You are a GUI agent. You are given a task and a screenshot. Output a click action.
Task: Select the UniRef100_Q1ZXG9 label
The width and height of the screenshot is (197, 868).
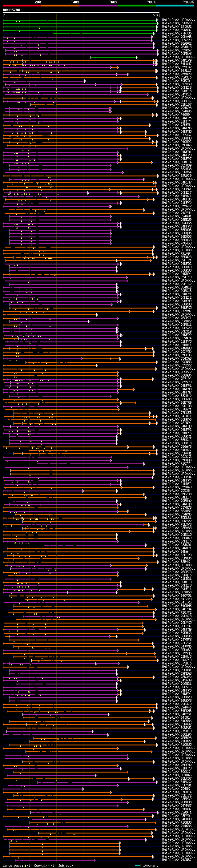177,84
